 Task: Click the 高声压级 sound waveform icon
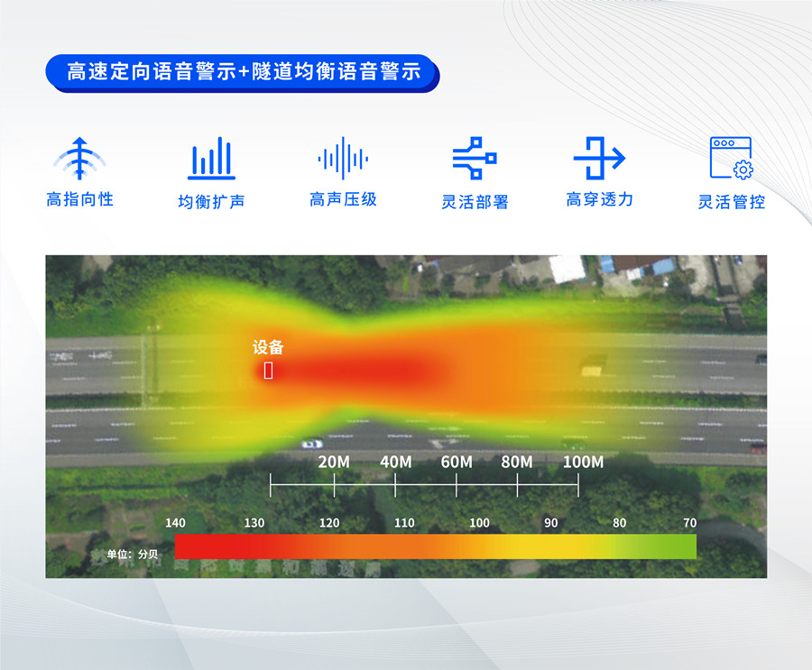[343, 159]
